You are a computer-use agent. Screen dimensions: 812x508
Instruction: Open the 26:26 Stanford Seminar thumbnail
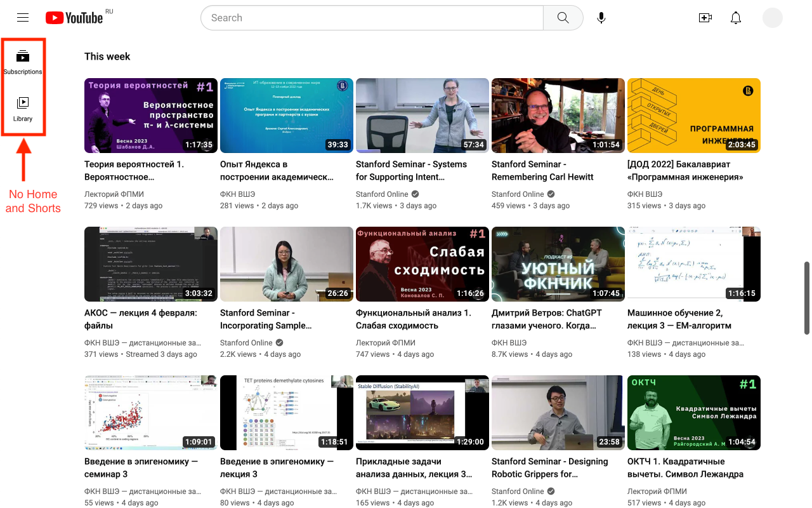[287, 264]
